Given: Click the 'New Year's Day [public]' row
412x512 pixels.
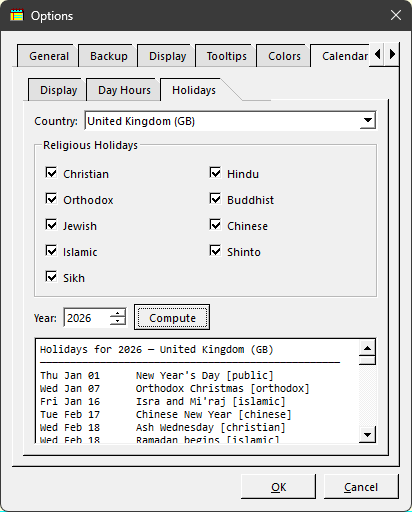Looking at the screenshot, I should point(157,375).
